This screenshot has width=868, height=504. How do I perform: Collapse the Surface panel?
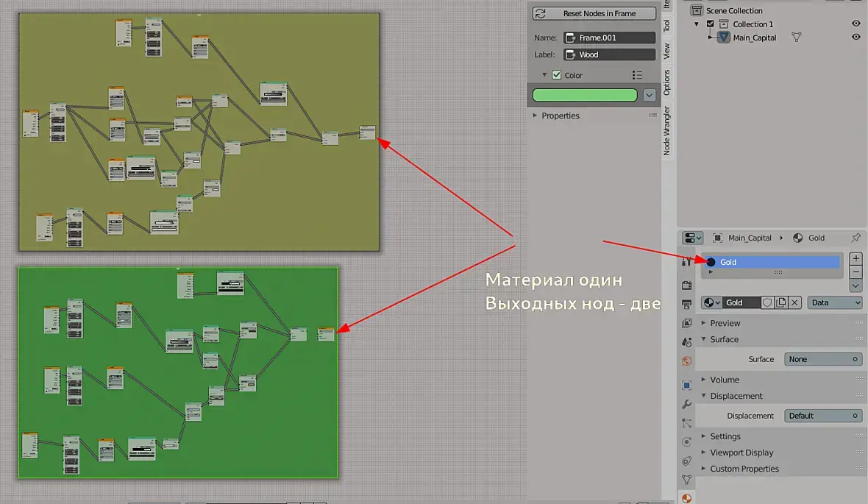[x=703, y=339]
